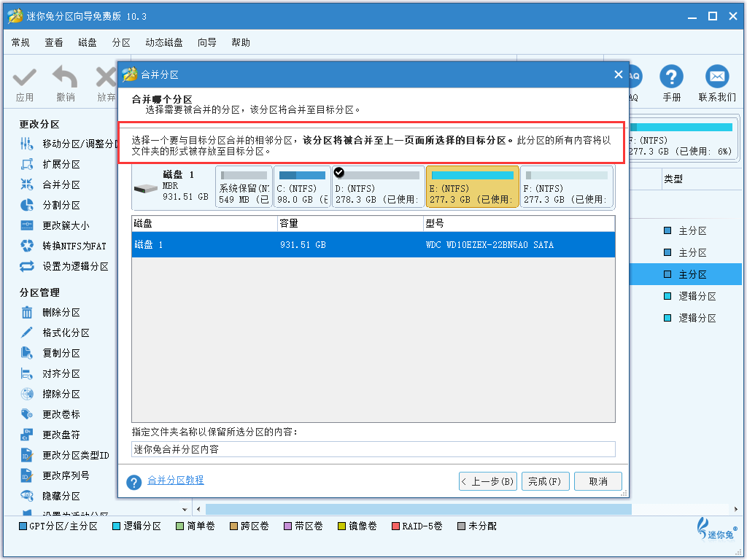Click the 更改盘符 icon
Viewport: 747px width, 560px height.
pos(27,435)
